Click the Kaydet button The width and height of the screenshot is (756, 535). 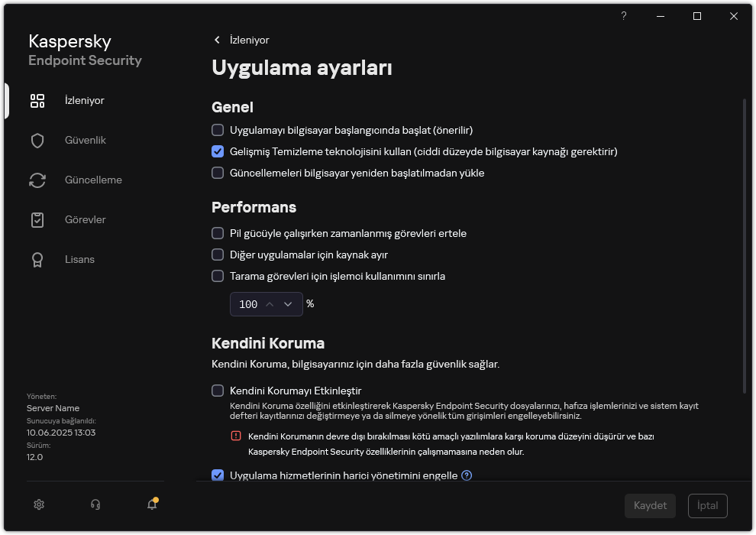click(650, 505)
